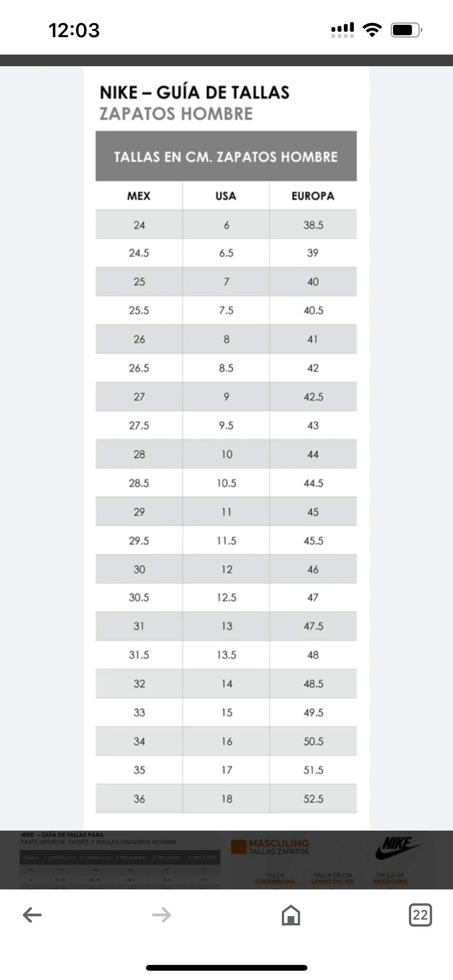
Task: Tap the cellular signal bars icon
Action: click(343, 30)
